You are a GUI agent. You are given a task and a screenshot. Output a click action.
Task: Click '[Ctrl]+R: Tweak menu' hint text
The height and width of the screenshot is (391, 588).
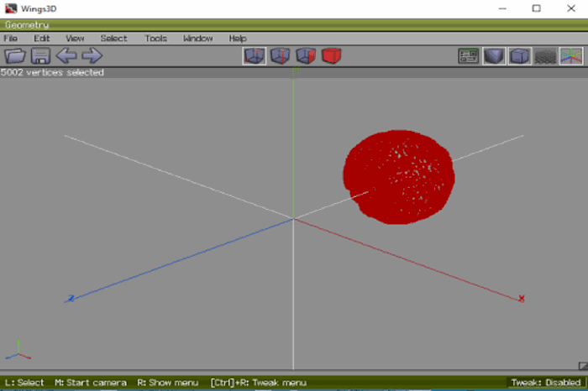pyautogui.click(x=259, y=383)
